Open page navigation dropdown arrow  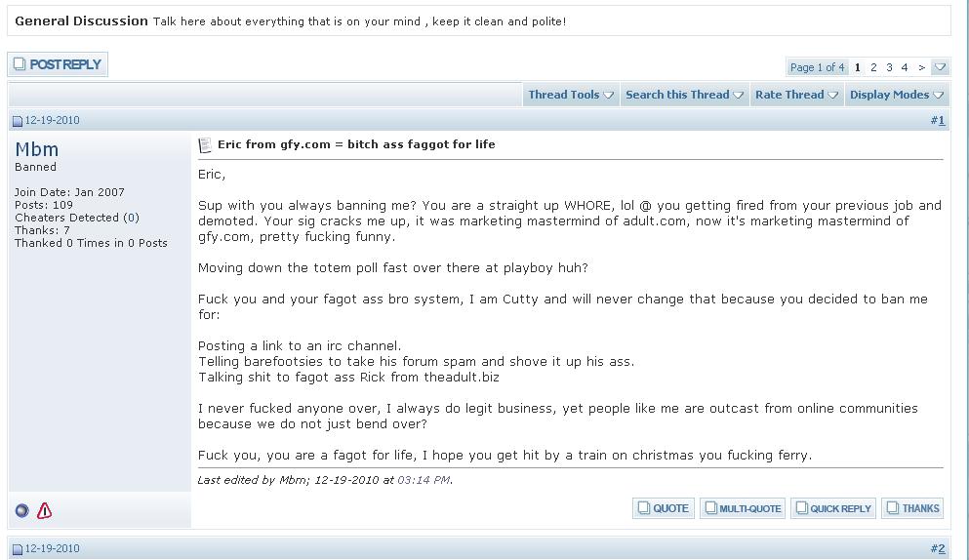point(940,67)
